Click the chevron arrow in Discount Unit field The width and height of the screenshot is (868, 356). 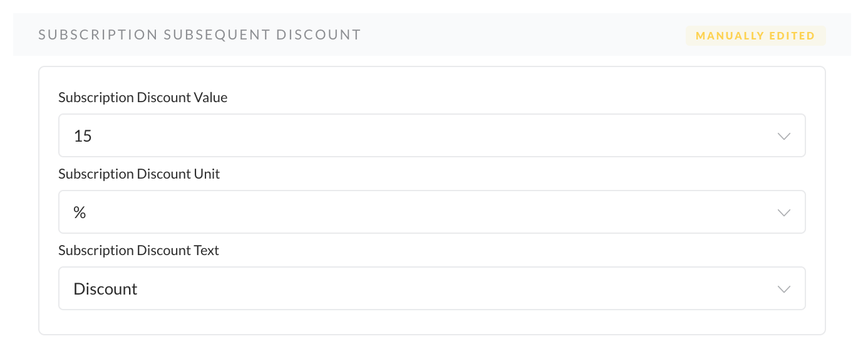783,212
